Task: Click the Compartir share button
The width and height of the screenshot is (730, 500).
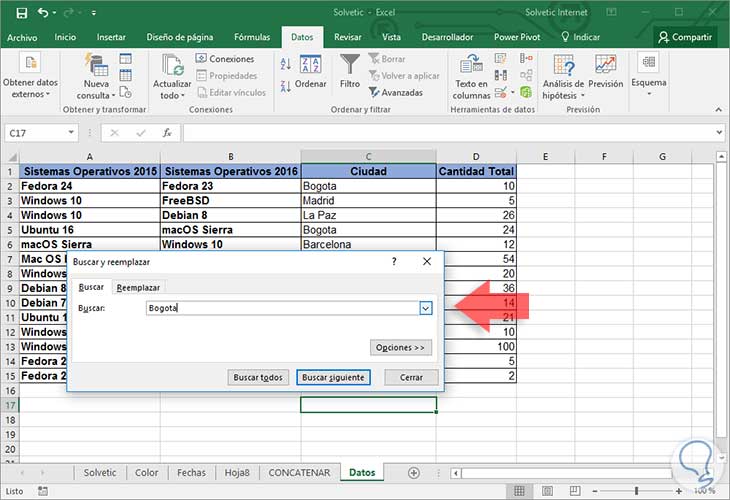Action: [685, 37]
